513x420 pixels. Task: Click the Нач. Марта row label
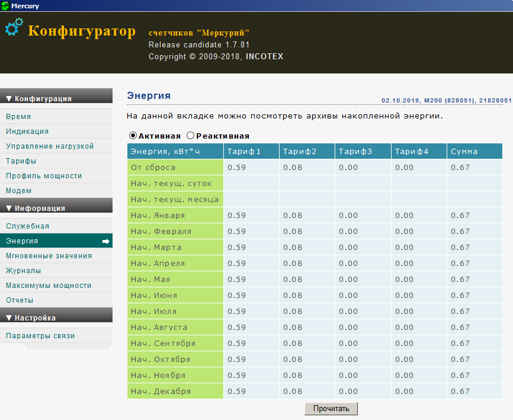coord(175,247)
